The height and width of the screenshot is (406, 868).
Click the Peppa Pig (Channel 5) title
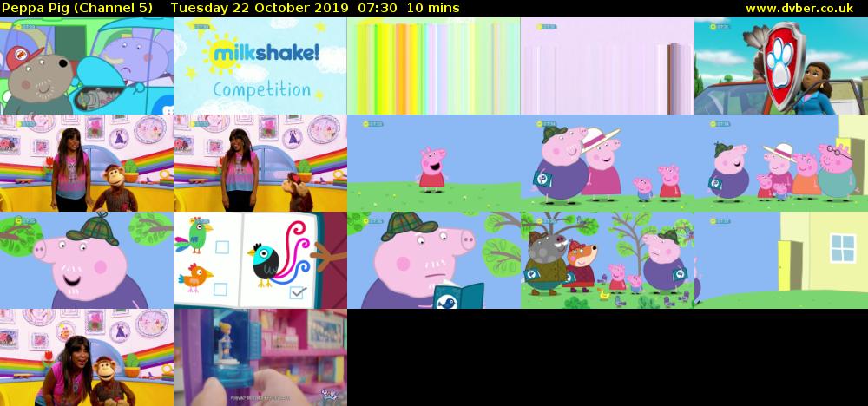coord(77,9)
